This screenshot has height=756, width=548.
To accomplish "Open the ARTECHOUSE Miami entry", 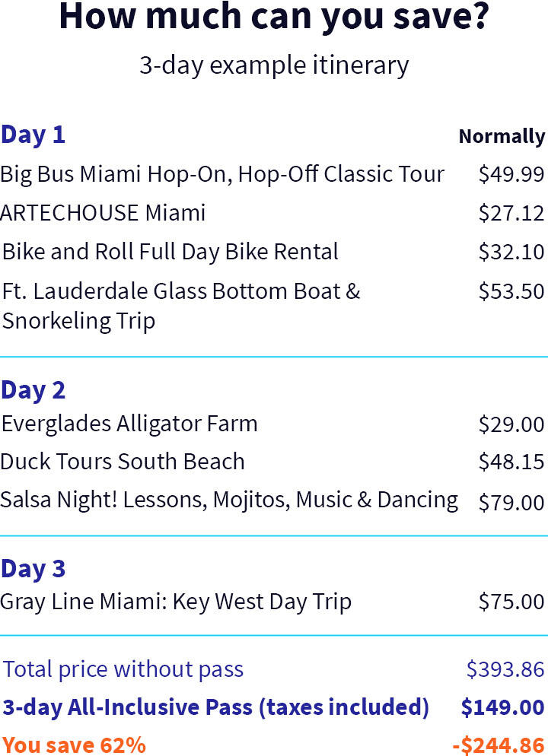I will 103,213.
